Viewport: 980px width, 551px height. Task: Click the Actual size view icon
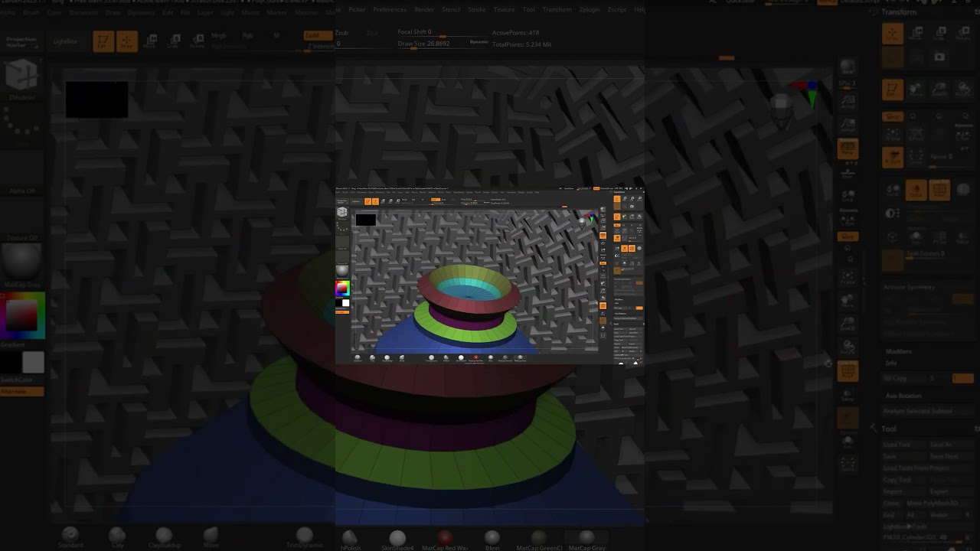[848, 100]
